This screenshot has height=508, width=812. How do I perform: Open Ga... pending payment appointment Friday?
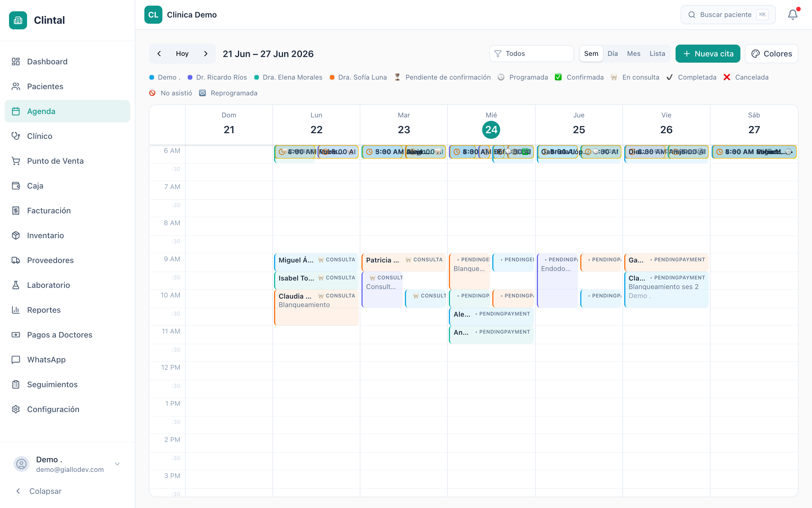point(667,262)
